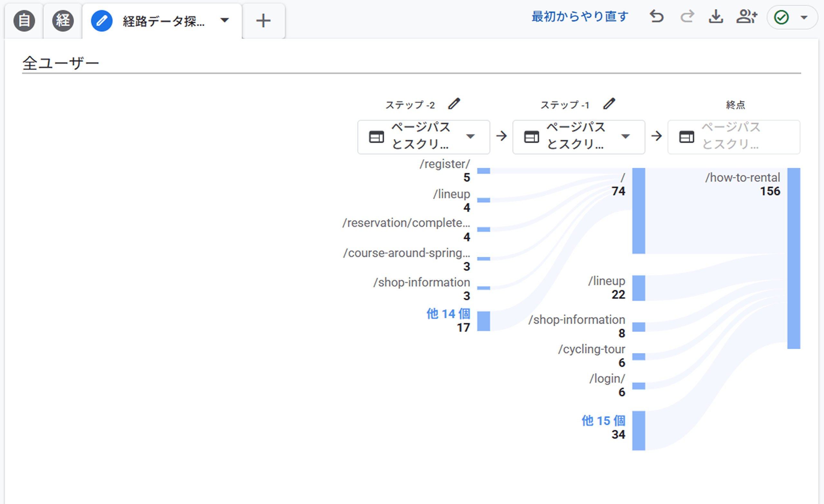Edit the ステップ -2 pencil icon
Image resolution: width=824 pixels, height=504 pixels.
click(x=454, y=104)
